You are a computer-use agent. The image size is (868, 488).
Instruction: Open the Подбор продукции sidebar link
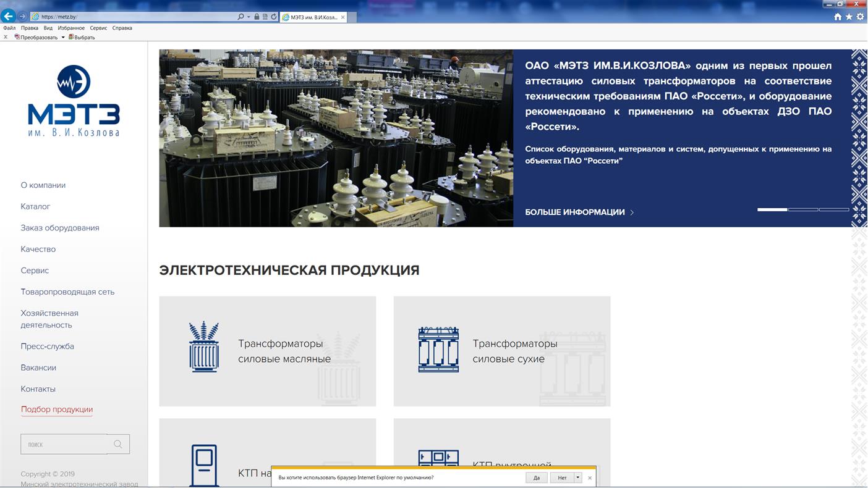pyautogui.click(x=57, y=410)
